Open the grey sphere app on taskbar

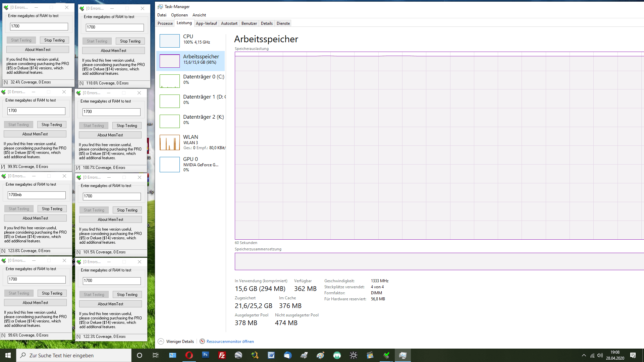238,355
